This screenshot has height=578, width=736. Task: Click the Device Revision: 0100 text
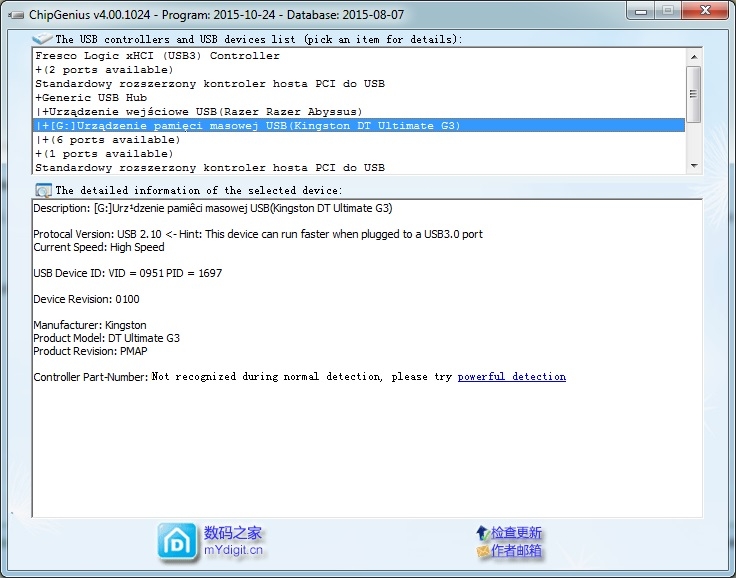tap(86, 299)
